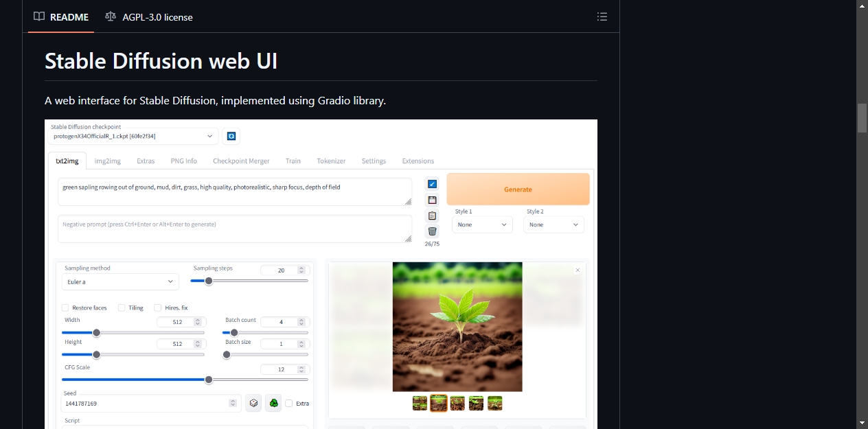Select the first gallery thumbnail
Image resolution: width=868 pixels, height=429 pixels.
(x=420, y=403)
